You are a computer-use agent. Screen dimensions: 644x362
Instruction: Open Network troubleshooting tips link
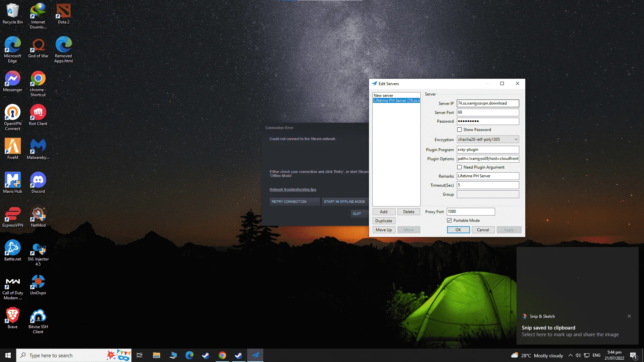tap(293, 190)
